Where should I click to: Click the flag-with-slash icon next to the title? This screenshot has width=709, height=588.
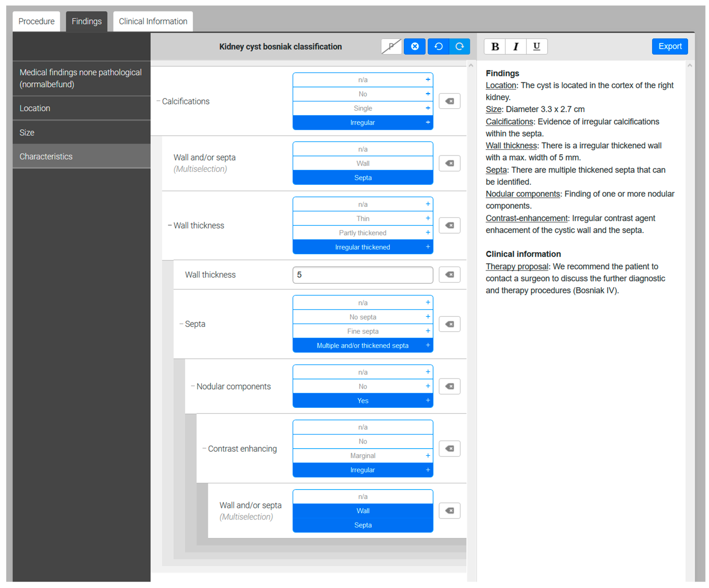391,47
